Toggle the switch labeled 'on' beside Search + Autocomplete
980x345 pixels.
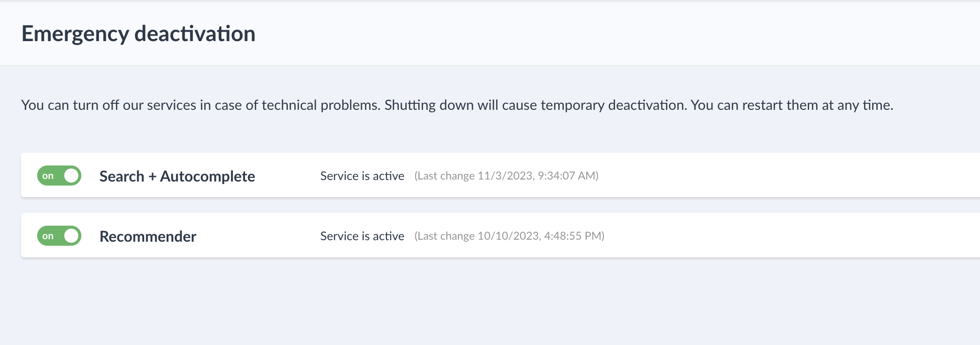(x=59, y=176)
